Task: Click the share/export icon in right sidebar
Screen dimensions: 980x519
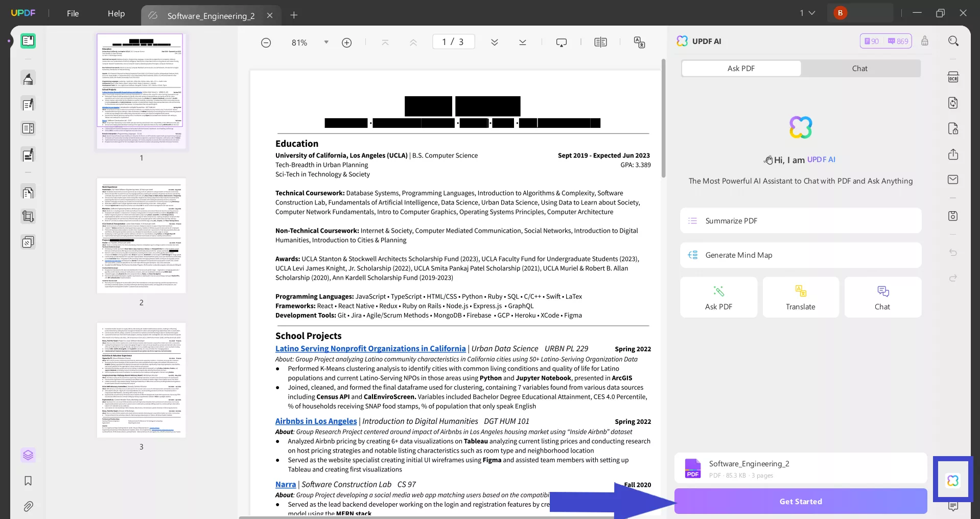Action: coord(953,154)
